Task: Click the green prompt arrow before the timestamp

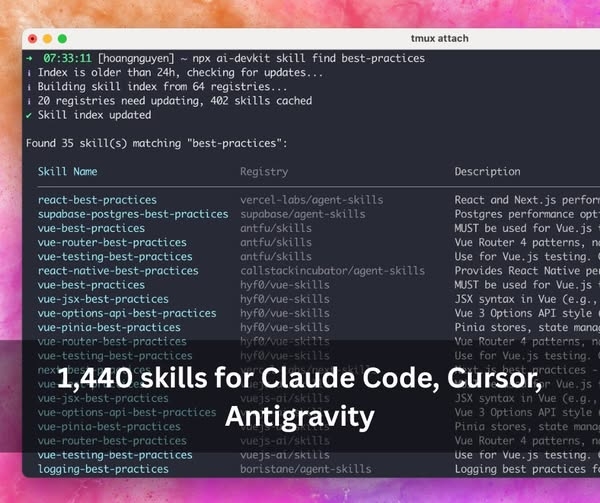Action: 29,59
